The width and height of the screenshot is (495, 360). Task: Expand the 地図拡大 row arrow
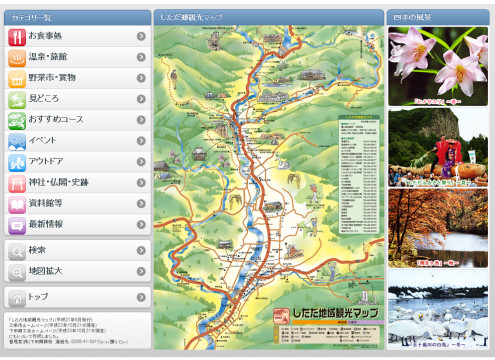141,271
